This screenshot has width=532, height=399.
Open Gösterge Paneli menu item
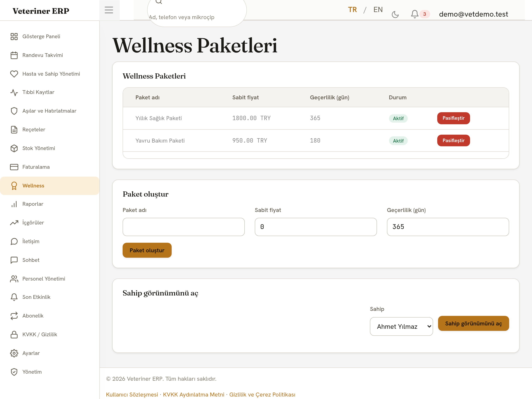click(50, 37)
